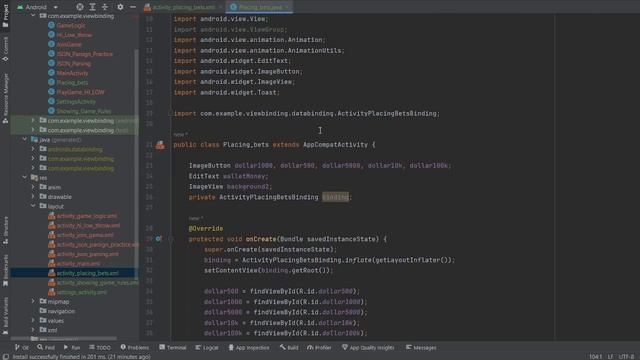The image size is (640, 360).
Task: Expand the xml folder
Action: 33,330
